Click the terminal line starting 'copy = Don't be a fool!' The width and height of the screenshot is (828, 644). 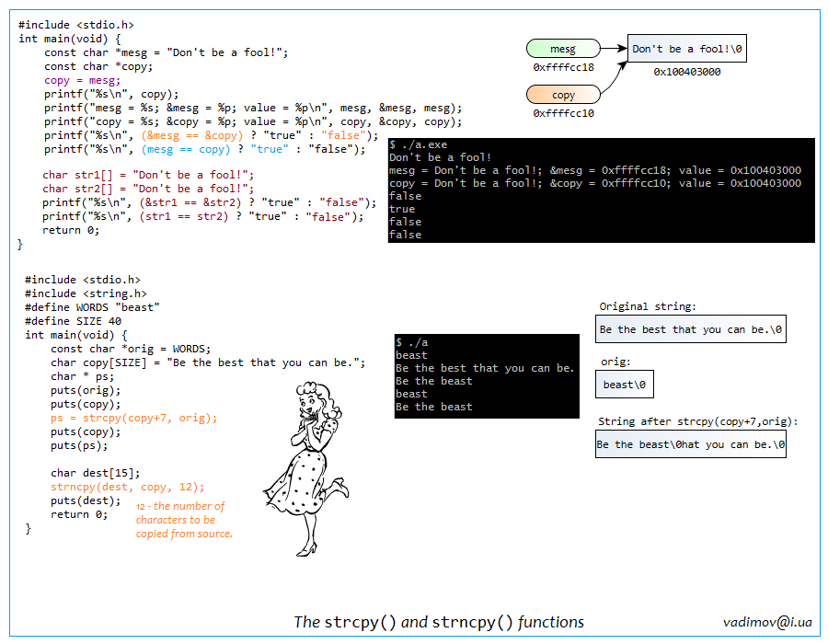595,183
